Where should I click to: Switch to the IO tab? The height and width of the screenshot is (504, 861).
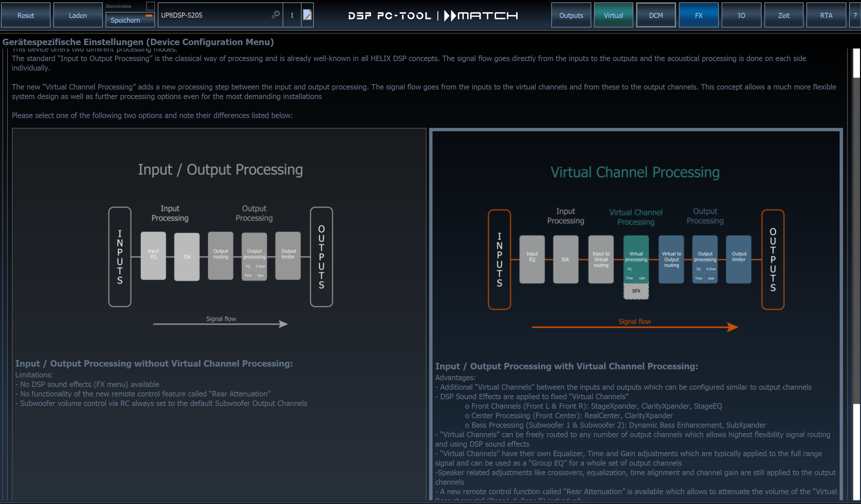(741, 15)
